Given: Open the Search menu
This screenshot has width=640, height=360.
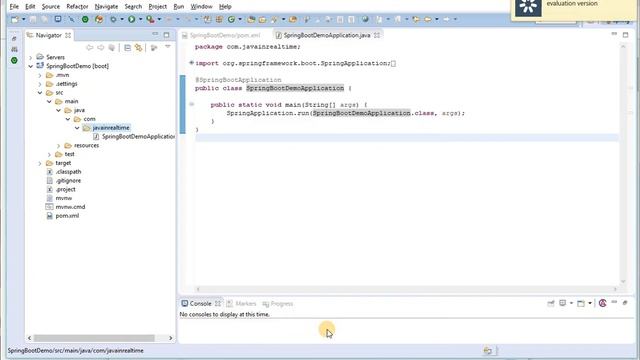Looking at the screenshot, I should point(133,7).
